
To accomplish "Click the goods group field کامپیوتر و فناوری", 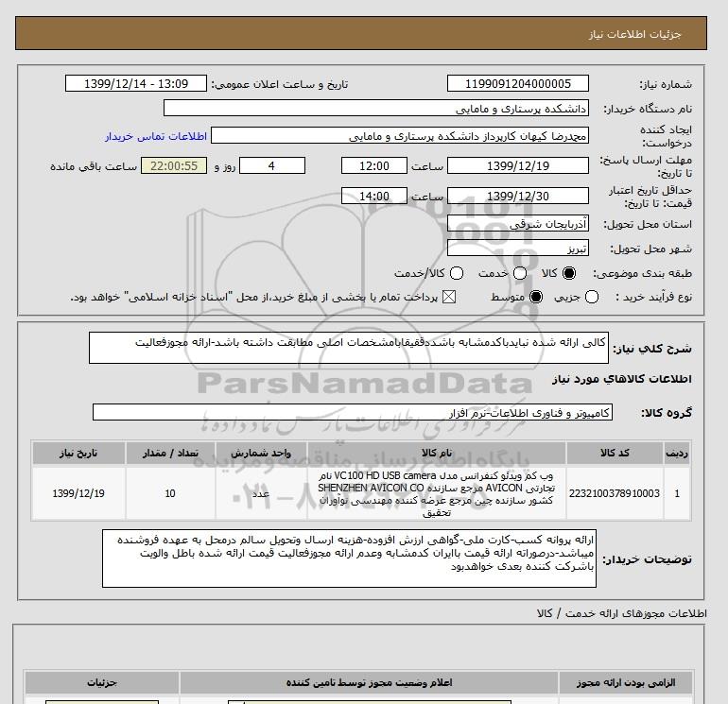I will (353, 412).
